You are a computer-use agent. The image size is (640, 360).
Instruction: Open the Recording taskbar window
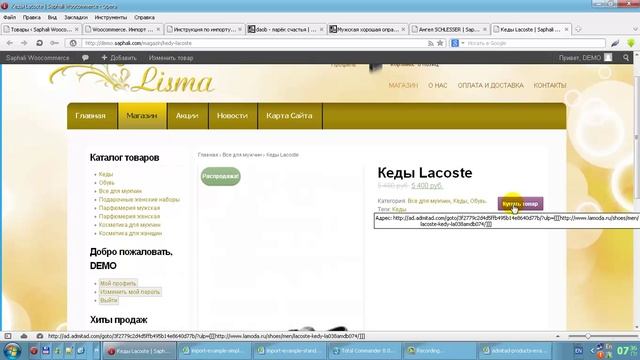click(440, 351)
